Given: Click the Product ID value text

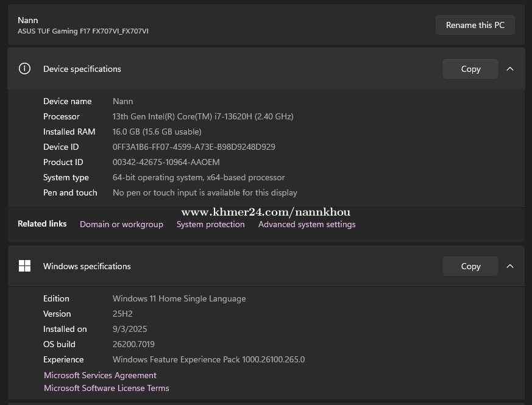Looking at the screenshot, I should click(x=166, y=162).
